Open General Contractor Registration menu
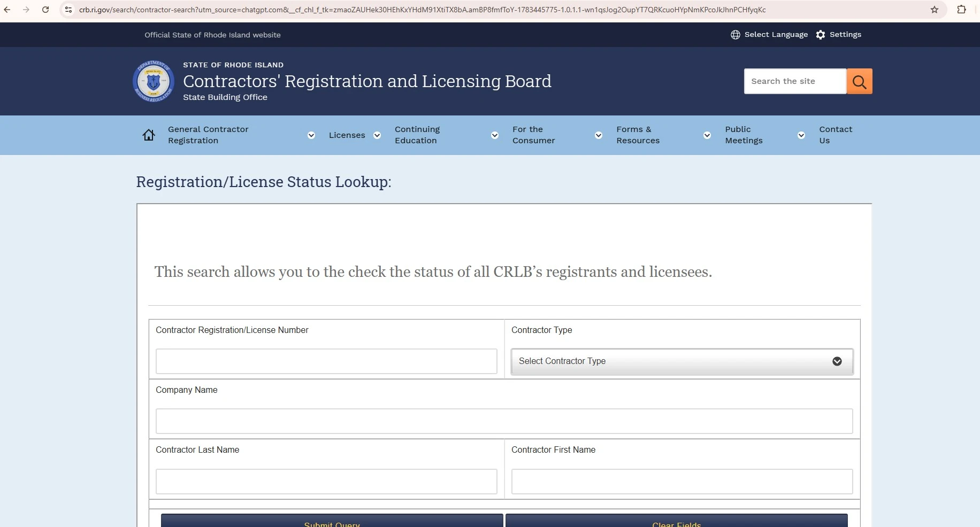This screenshot has width=980, height=527. (x=208, y=135)
